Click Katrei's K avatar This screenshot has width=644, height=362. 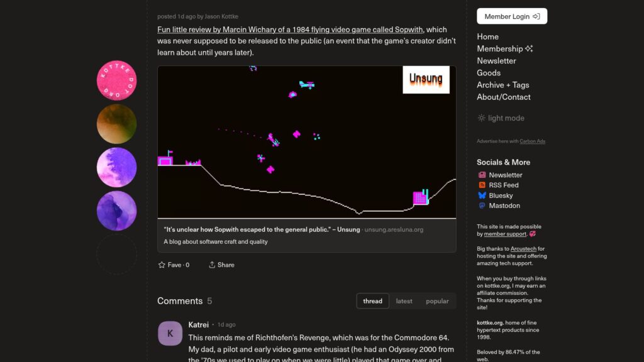[170, 333]
